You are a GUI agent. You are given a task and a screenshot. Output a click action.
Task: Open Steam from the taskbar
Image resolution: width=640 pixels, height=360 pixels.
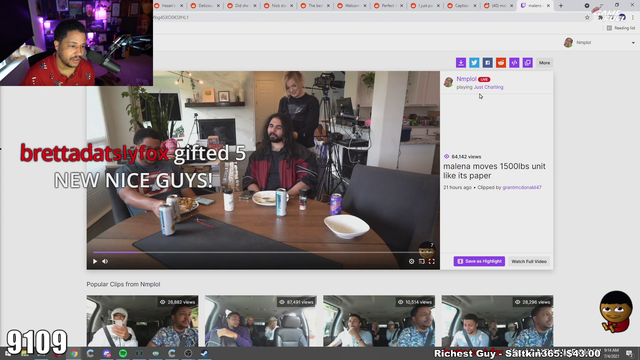(204, 353)
